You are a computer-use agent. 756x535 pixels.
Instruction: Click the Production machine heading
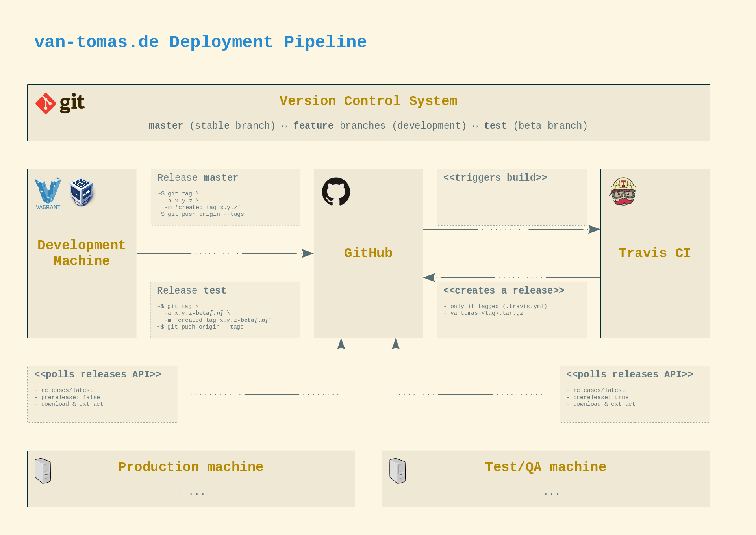click(191, 467)
